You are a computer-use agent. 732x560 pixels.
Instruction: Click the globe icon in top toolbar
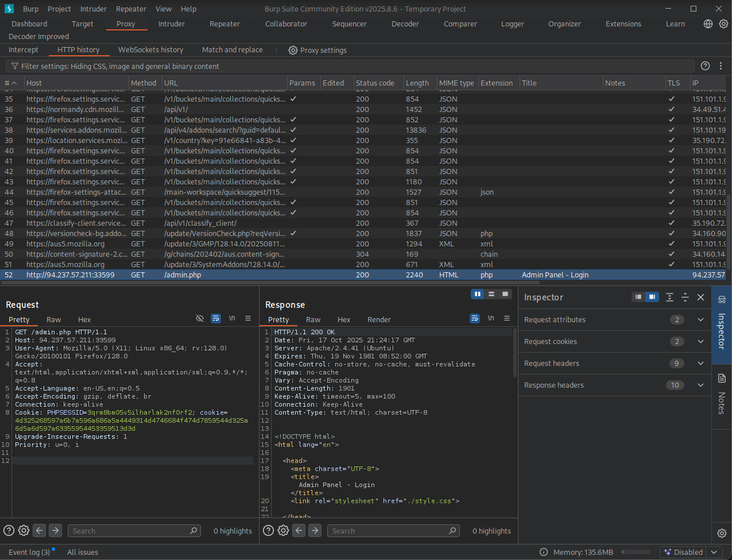[708, 24]
